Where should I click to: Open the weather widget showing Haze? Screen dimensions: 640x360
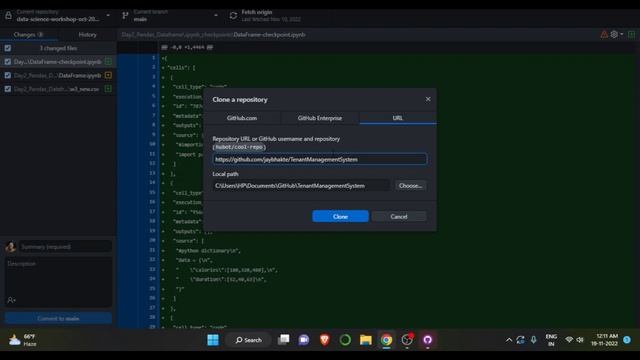[23, 340]
